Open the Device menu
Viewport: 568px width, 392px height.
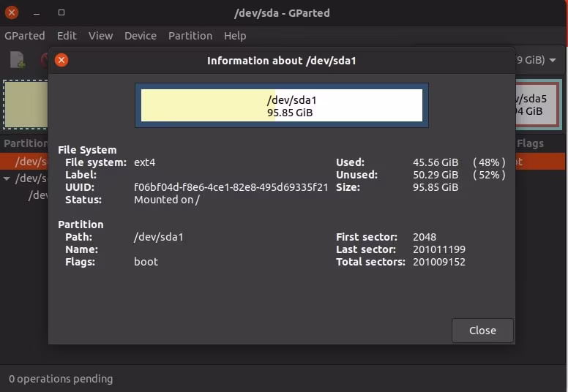coord(141,36)
